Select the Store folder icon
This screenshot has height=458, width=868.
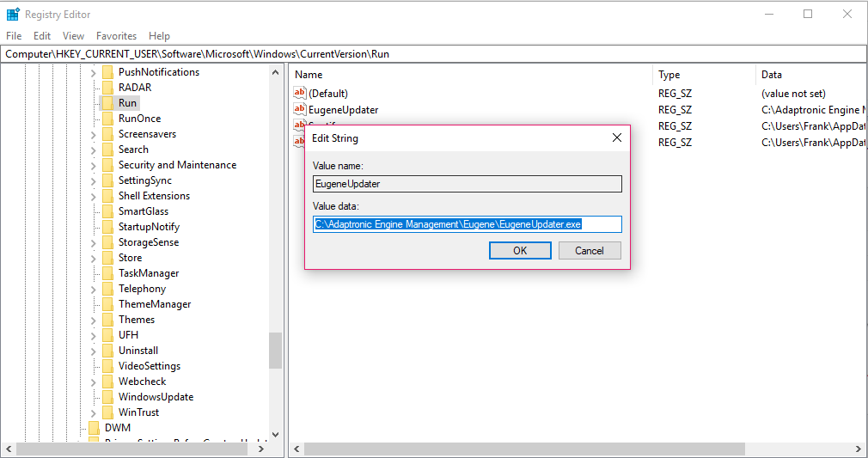pos(108,258)
